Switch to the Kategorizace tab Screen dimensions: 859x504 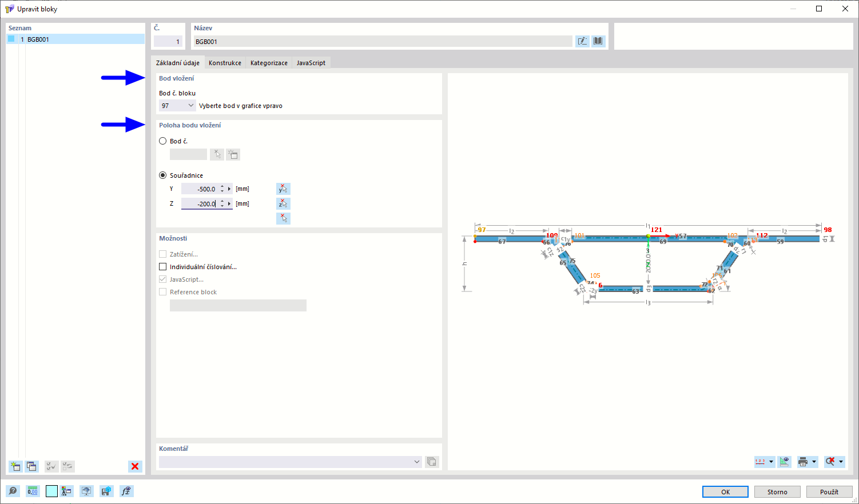point(269,63)
